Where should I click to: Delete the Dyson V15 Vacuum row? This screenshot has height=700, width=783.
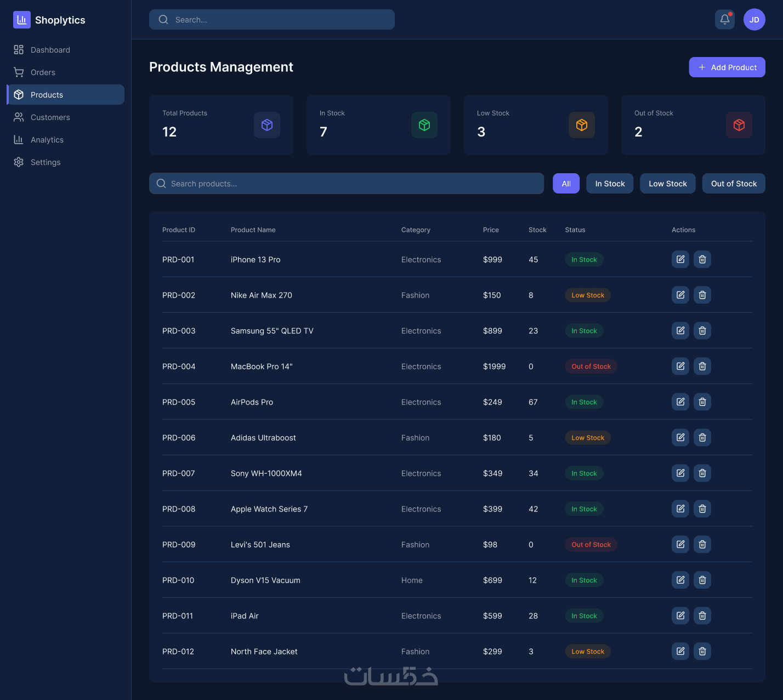pyautogui.click(x=702, y=580)
